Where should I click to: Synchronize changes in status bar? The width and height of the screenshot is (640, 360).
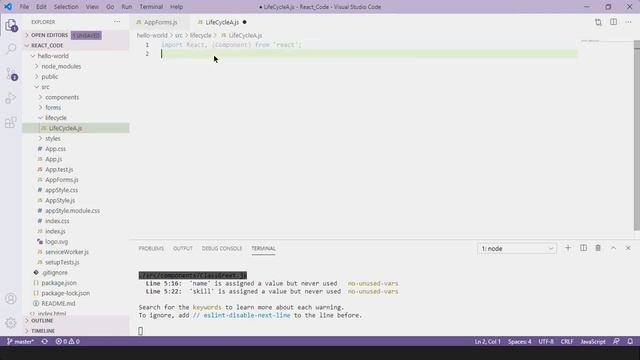click(44, 341)
